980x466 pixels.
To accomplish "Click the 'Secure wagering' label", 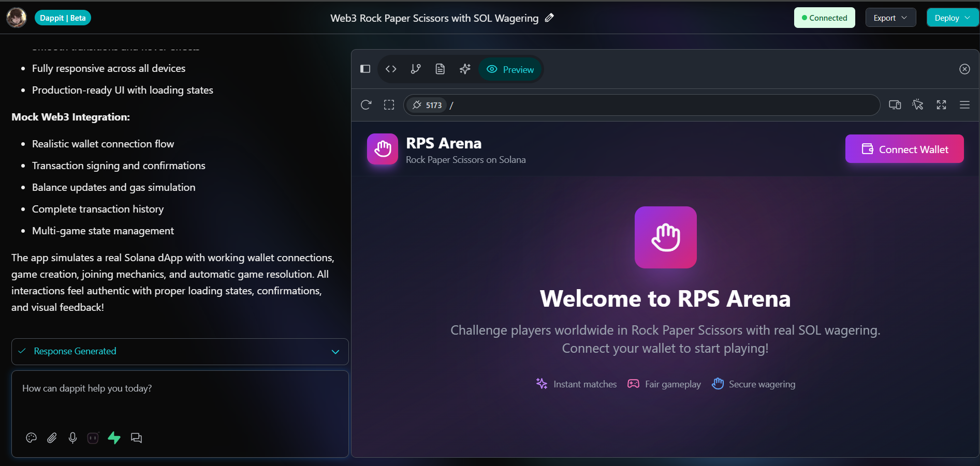I will coord(762,384).
